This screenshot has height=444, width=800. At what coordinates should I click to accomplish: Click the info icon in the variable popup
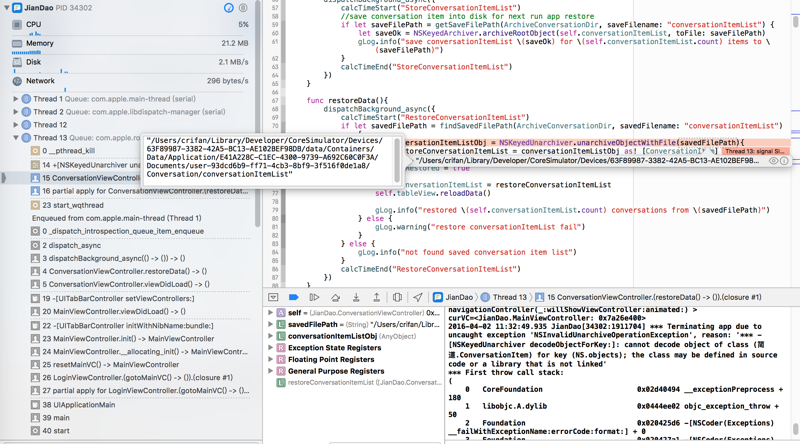tap(784, 161)
